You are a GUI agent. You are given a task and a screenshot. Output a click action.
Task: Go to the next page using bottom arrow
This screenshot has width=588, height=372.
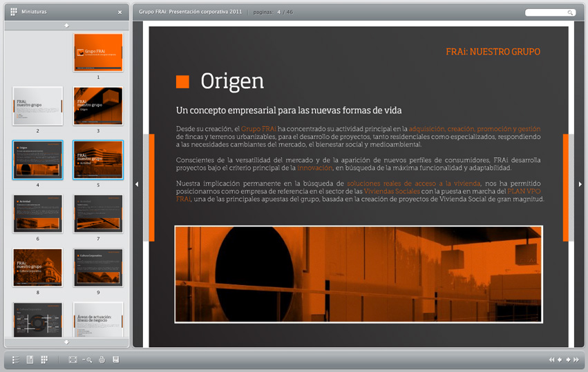click(568, 360)
